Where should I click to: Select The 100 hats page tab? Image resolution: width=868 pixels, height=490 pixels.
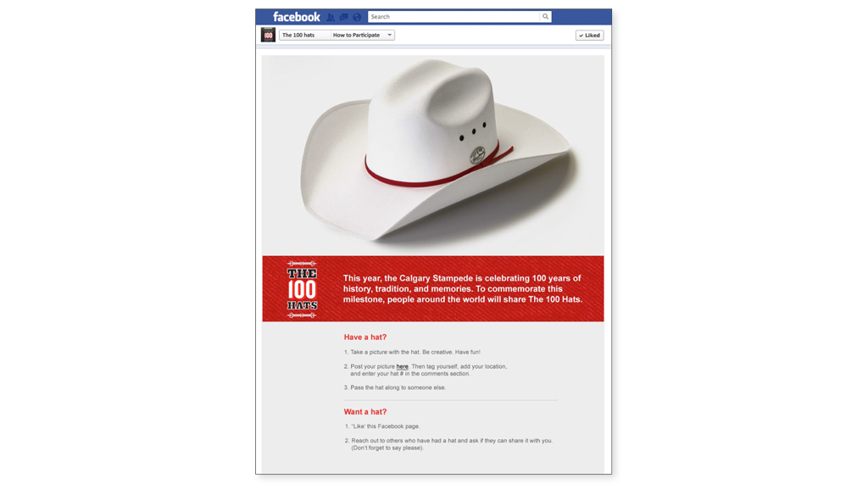click(298, 35)
